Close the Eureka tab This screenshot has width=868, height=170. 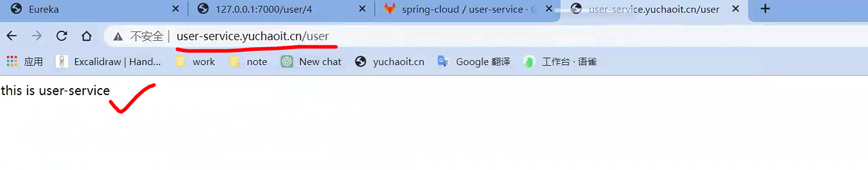point(175,9)
